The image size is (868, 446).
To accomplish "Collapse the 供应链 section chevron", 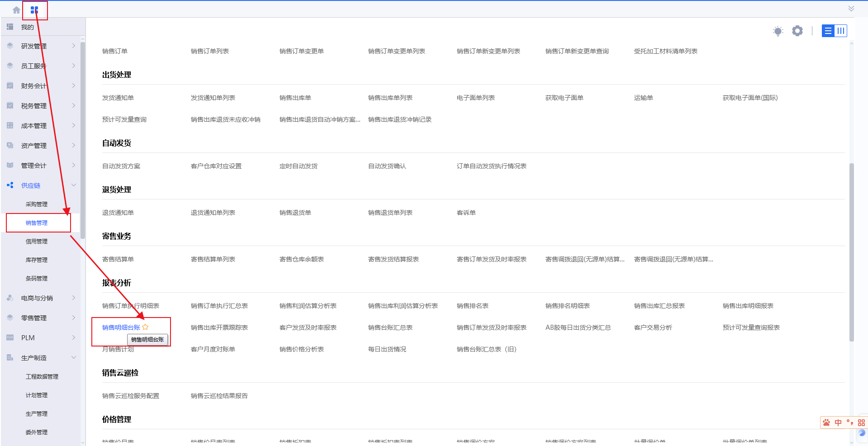I will point(74,185).
